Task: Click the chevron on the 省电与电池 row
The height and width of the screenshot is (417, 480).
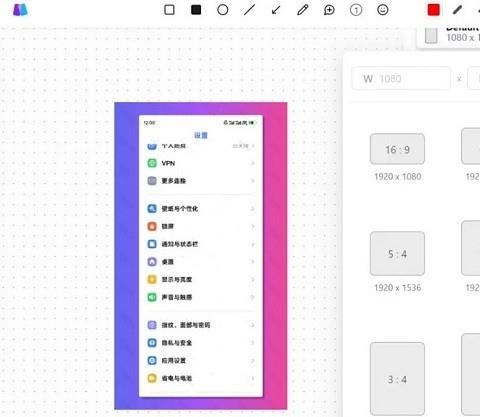Action: [x=253, y=378]
